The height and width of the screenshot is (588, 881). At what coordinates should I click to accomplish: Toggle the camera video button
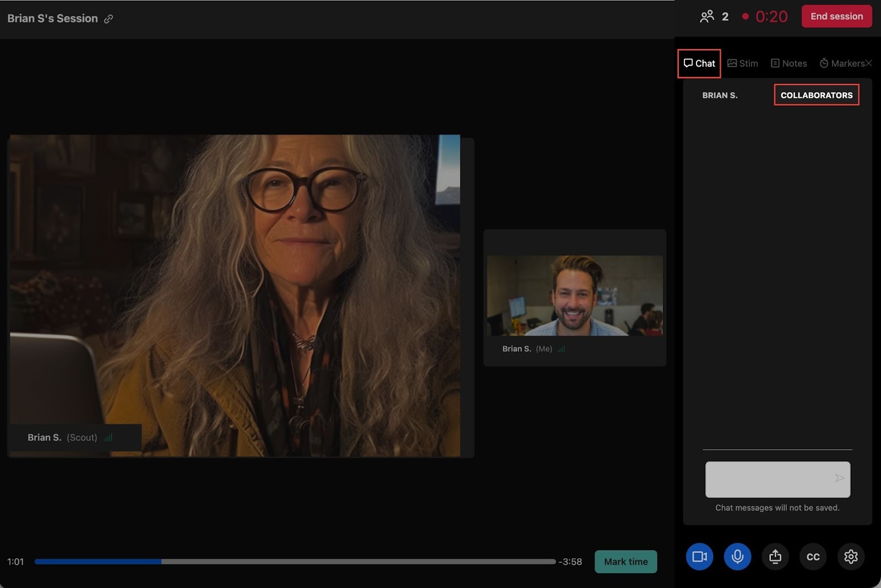point(699,557)
